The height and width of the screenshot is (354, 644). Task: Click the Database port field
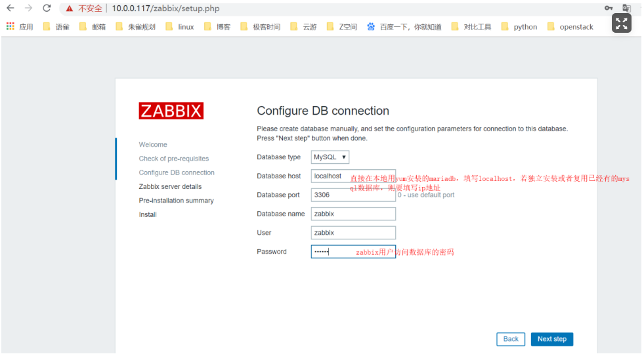(353, 195)
